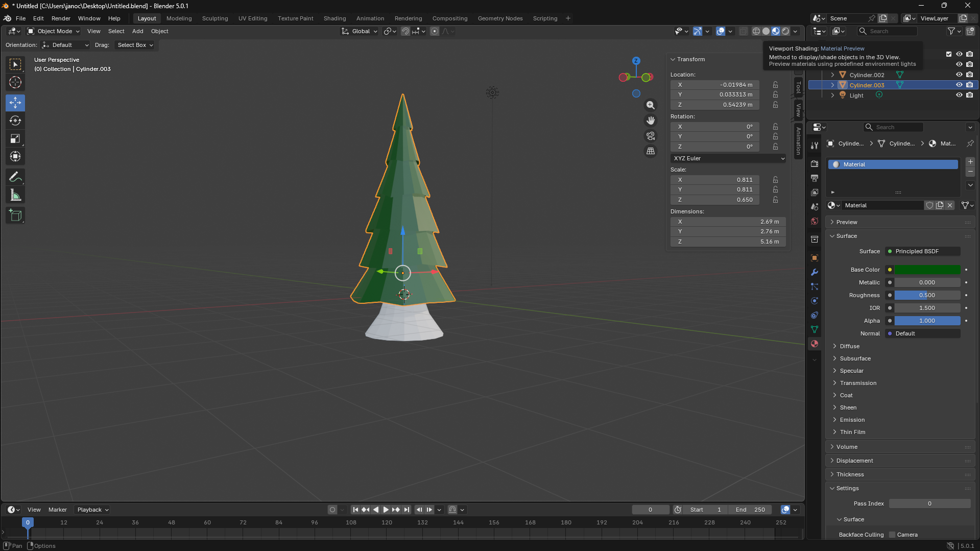Expand the Emission section
Viewport: 980px width, 551px height.
point(852,420)
